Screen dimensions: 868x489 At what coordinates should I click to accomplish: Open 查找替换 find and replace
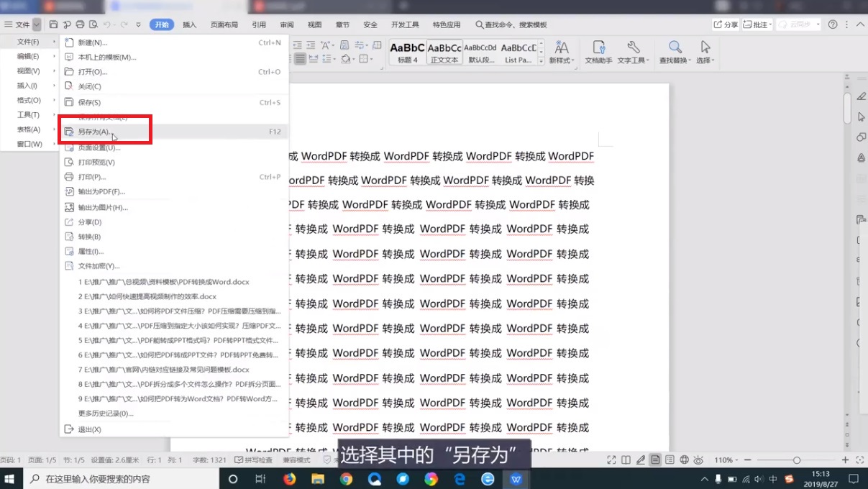pos(675,52)
